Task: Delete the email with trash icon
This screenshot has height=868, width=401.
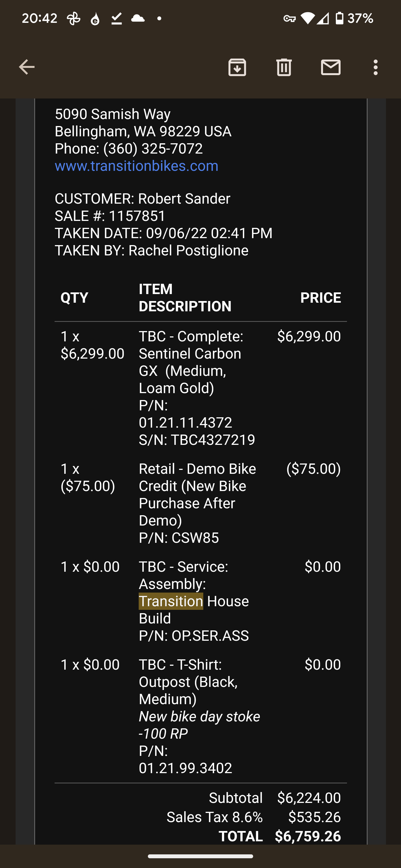Action: 284,67
